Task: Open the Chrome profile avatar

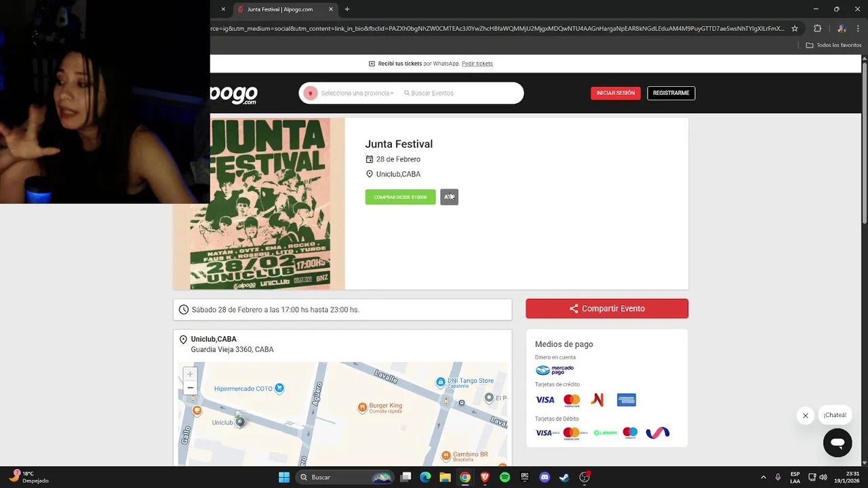Action: click(x=841, y=28)
